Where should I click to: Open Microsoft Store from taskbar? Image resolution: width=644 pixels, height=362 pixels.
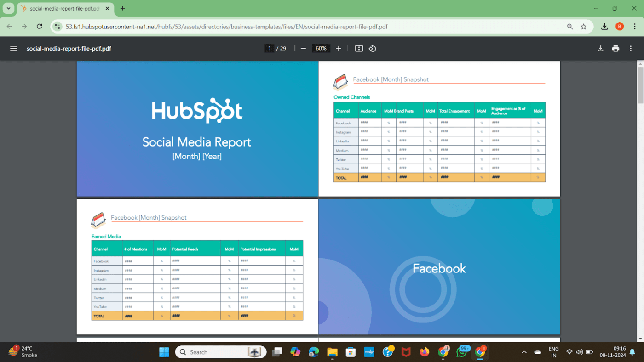351,352
